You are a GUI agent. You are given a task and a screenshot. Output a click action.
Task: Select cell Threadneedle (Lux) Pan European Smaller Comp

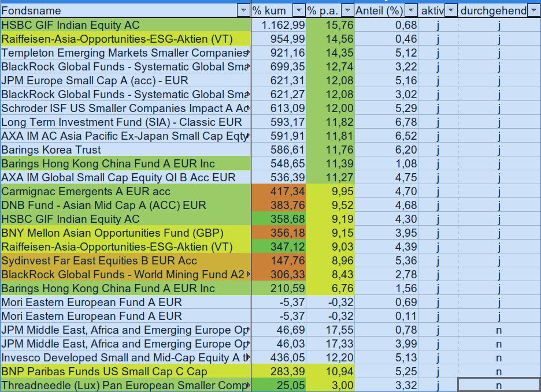tap(125, 385)
